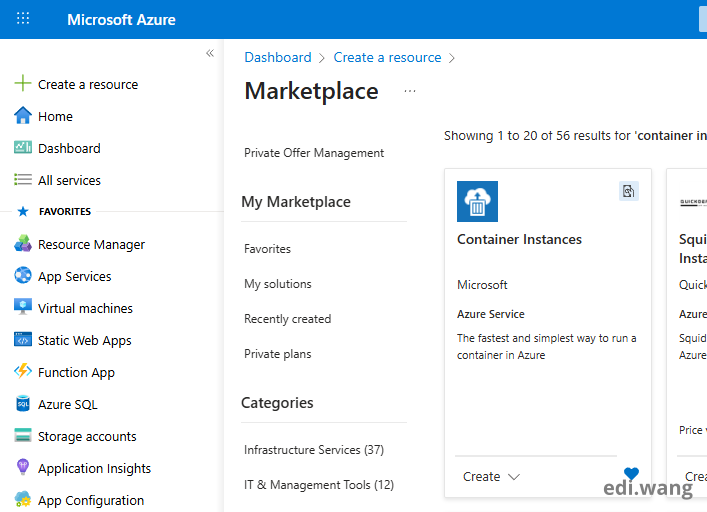Click the Virtual machines icon
The width and height of the screenshot is (707, 512).
(x=23, y=308)
